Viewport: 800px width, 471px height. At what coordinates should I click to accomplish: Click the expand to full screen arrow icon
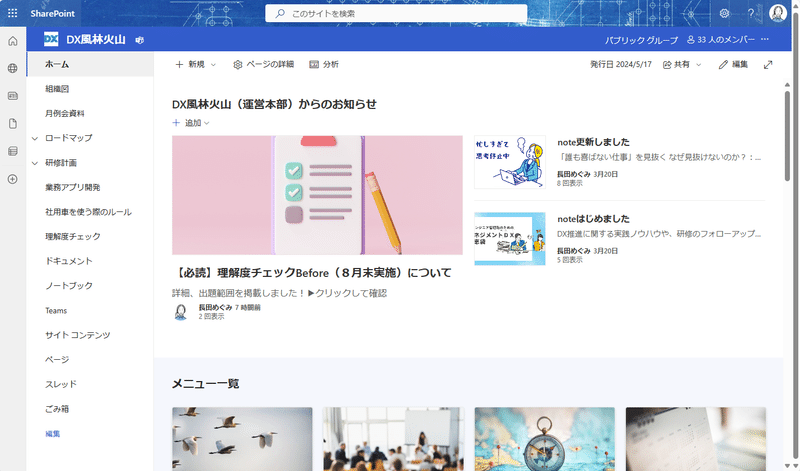click(768, 64)
